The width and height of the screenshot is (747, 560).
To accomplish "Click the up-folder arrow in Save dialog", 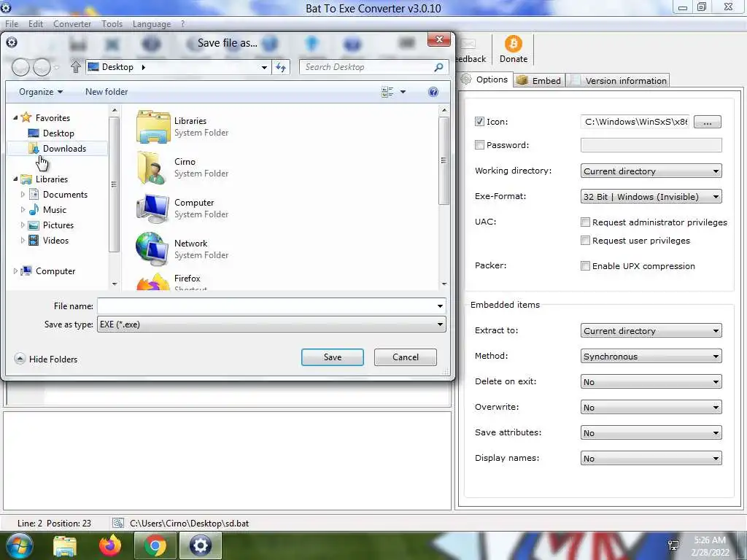I will tap(75, 66).
